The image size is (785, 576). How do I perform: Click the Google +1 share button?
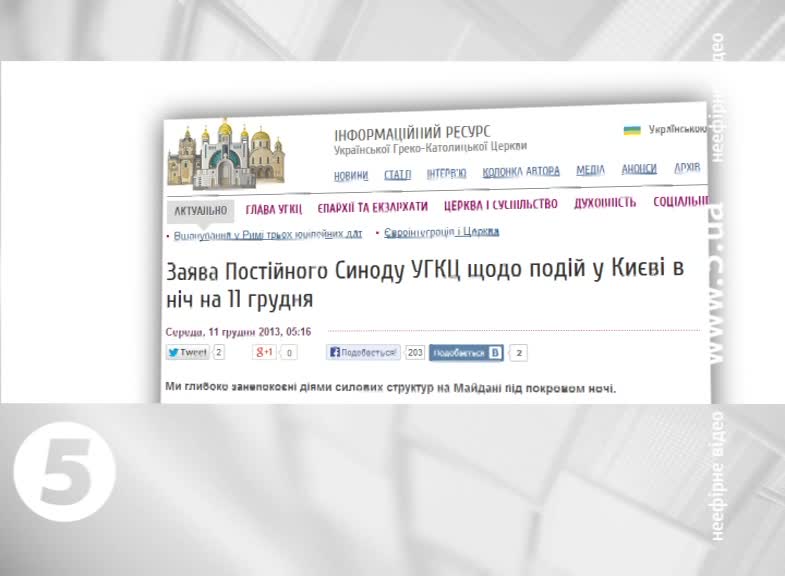265,352
